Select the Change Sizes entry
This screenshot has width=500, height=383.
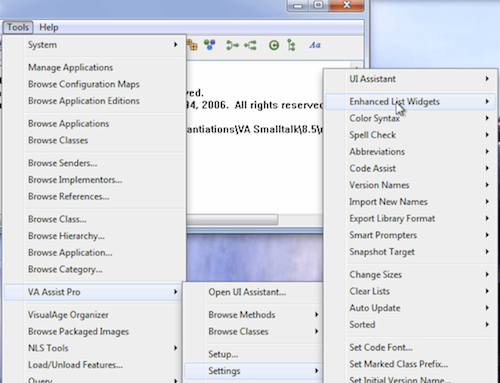[410, 274]
